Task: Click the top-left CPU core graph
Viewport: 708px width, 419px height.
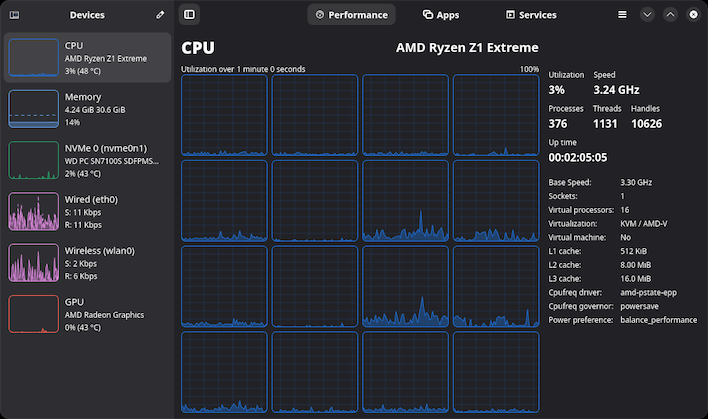Action: pyautogui.click(x=224, y=114)
